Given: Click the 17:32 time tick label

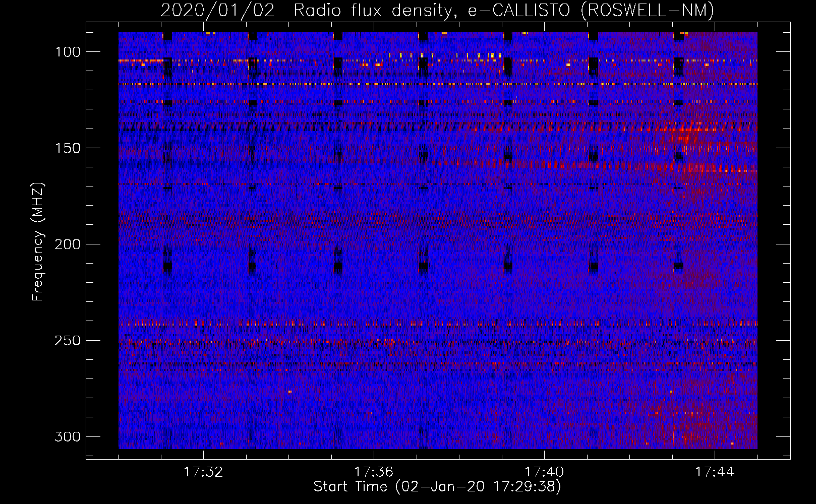Looking at the screenshot, I should coord(203,472).
